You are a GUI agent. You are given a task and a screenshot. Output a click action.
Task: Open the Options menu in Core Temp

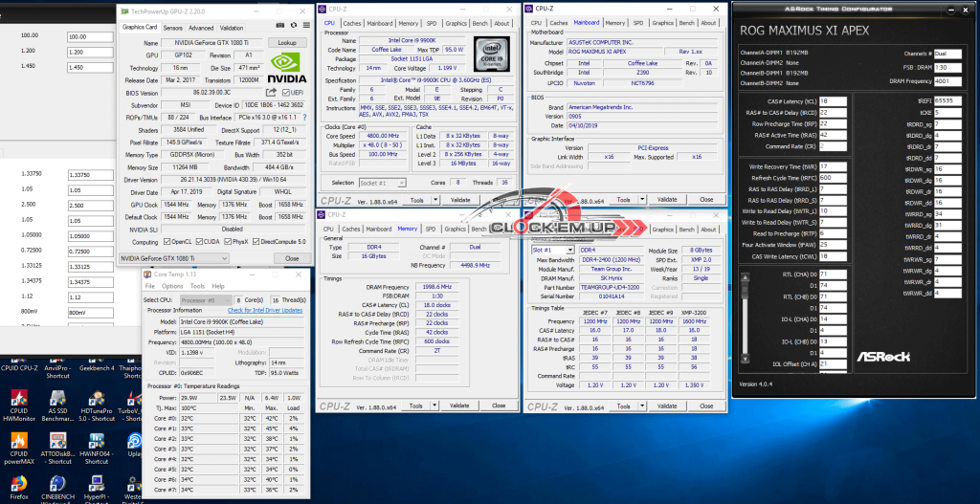tap(172, 286)
